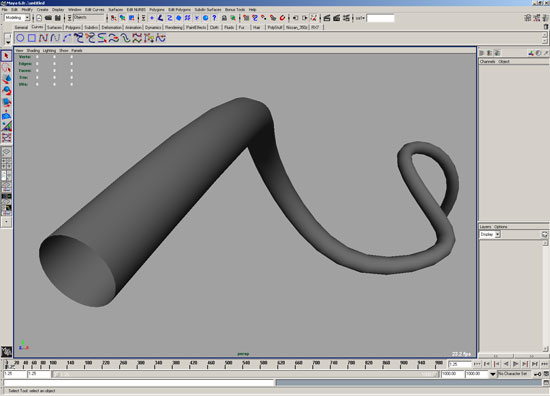The width and height of the screenshot is (550, 396).
Task: Toggle select by hierarchy mode
Action: point(113,18)
